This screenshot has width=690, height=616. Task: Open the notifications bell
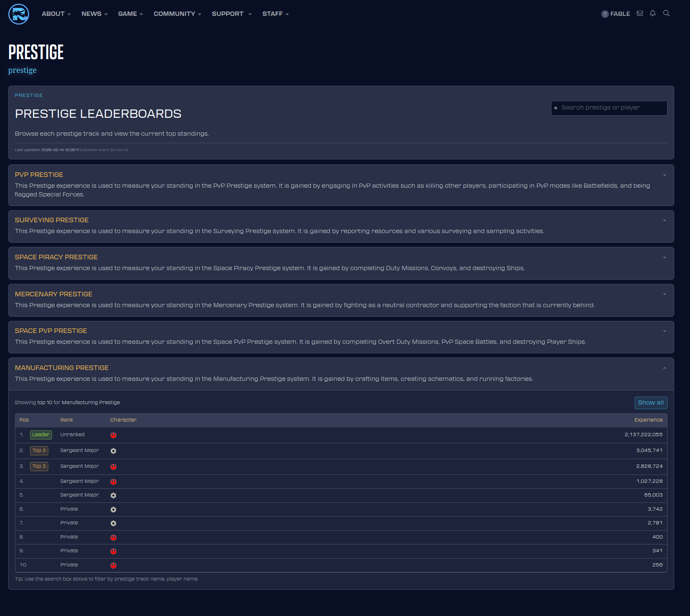(x=653, y=13)
